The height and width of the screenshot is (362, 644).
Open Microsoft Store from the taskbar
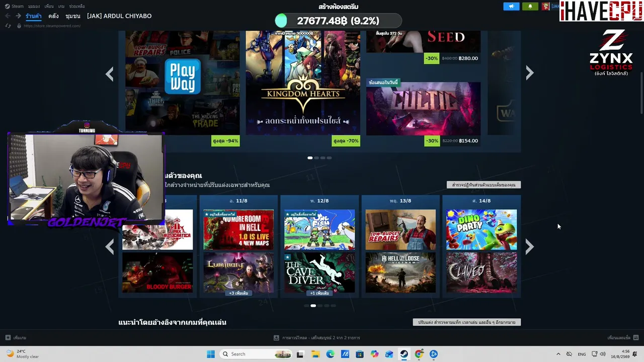point(360,354)
